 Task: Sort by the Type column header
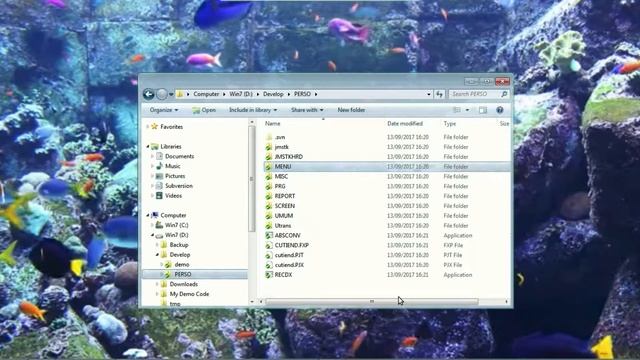click(450, 123)
